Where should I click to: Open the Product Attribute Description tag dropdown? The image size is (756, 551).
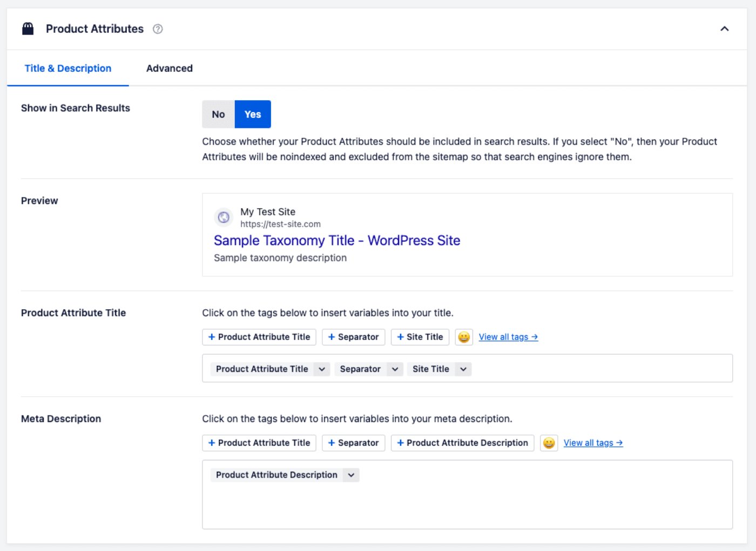351,475
